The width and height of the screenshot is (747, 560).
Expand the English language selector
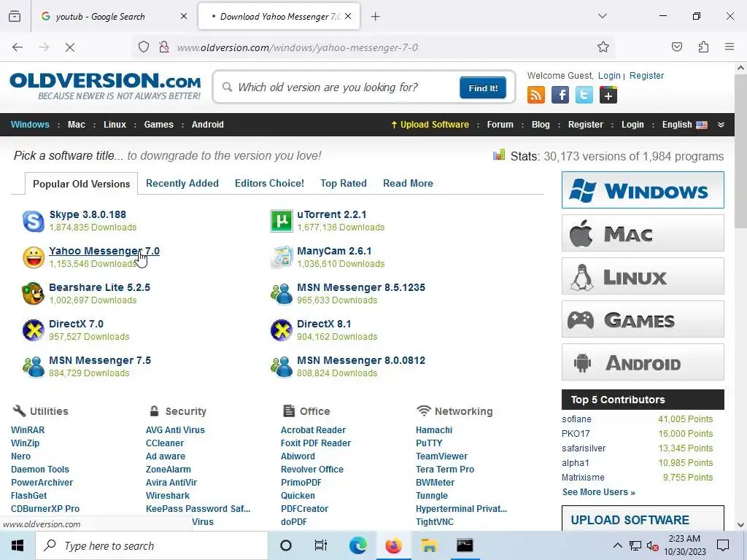pyautogui.click(x=684, y=125)
